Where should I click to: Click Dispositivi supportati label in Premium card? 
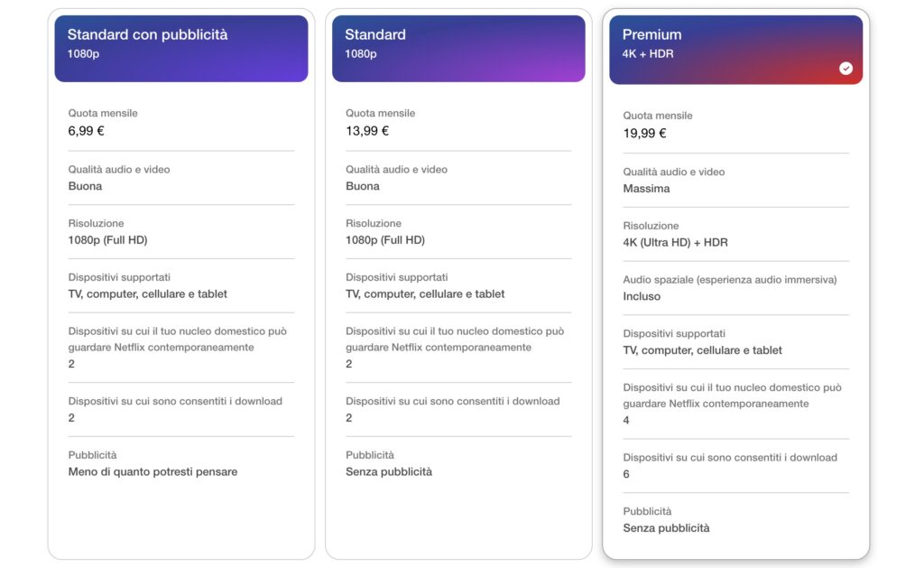tap(674, 334)
